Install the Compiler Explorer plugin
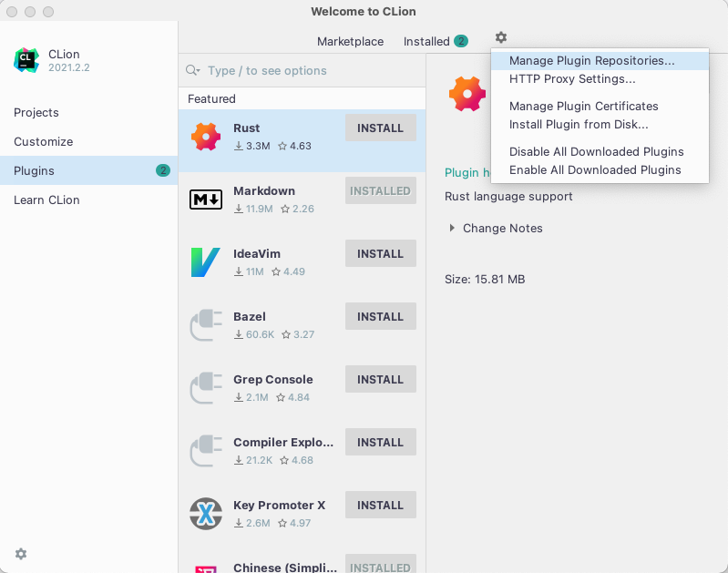 (x=380, y=442)
